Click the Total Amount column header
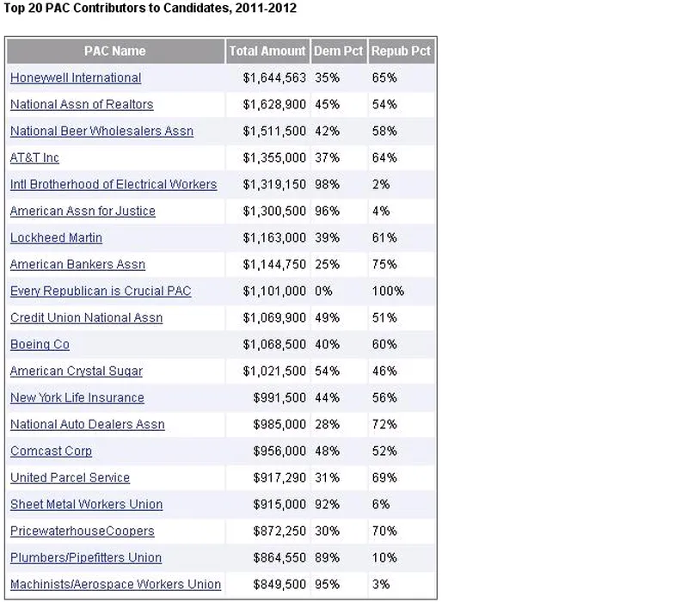Image resolution: width=700 pixels, height=602 pixels. [x=267, y=52]
